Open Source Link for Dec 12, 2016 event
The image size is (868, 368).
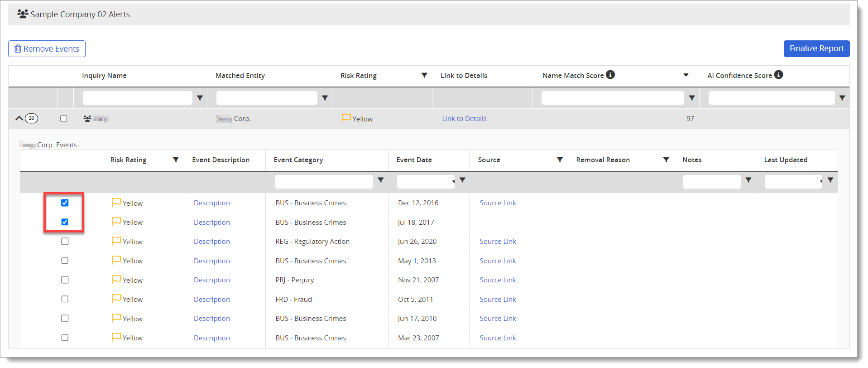tap(498, 203)
